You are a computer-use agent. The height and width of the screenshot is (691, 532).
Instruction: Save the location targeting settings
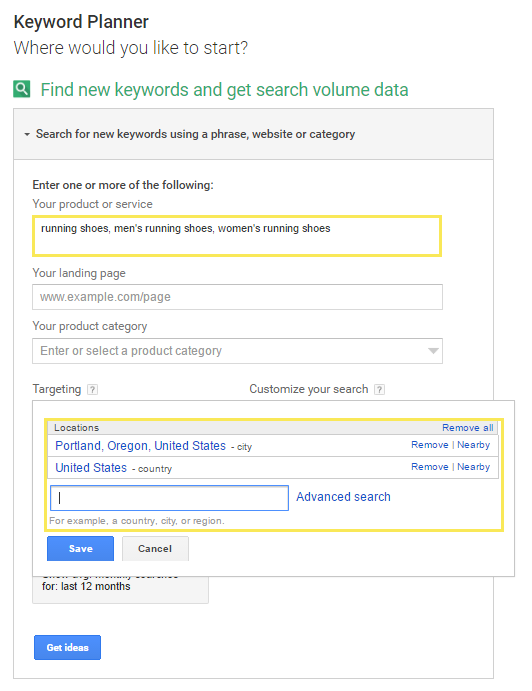[80, 549]
